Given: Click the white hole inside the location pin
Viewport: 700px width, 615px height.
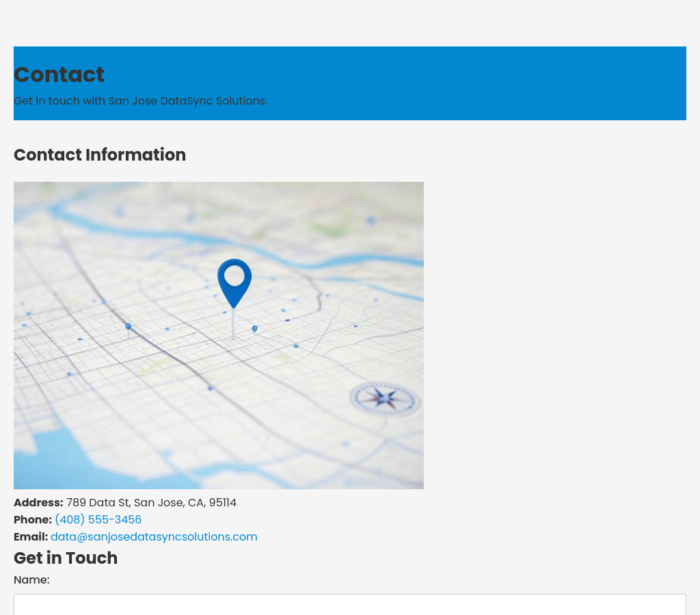Looking at the screenshot, I should tap(234, 275).
